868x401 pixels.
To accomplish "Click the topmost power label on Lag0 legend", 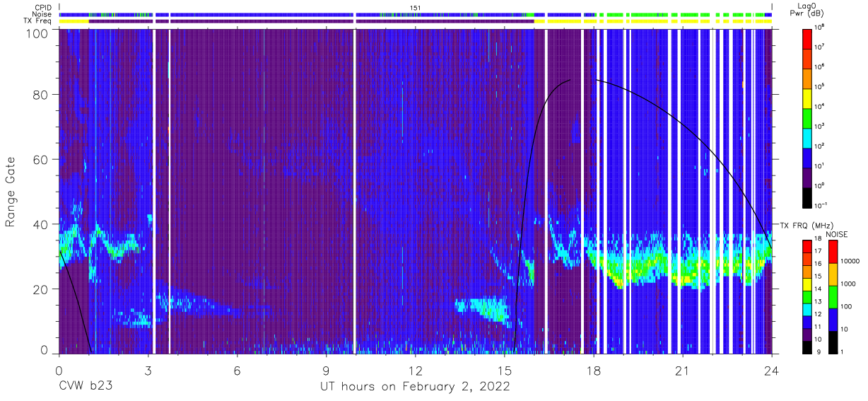I will 820,27.
